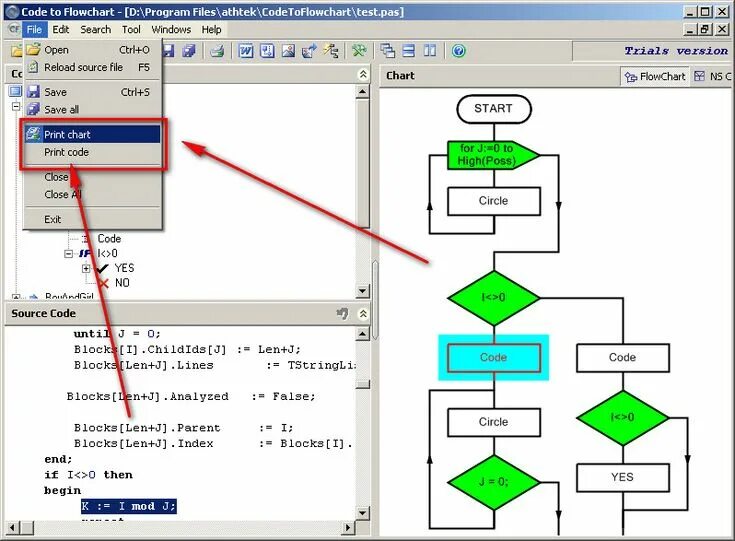The width and height of the screenshot is (735, 541).
Task: Click the app icon left of File menu
Action: (x=15, y=30)
